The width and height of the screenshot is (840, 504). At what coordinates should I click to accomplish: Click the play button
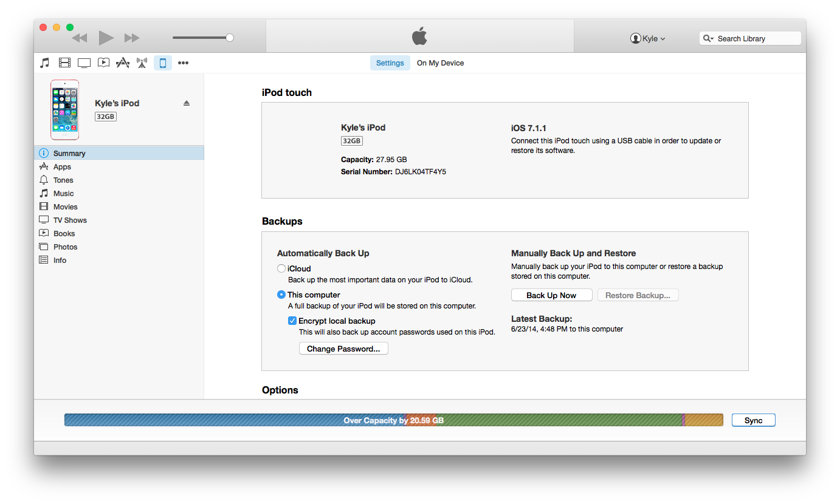[106, 38]
